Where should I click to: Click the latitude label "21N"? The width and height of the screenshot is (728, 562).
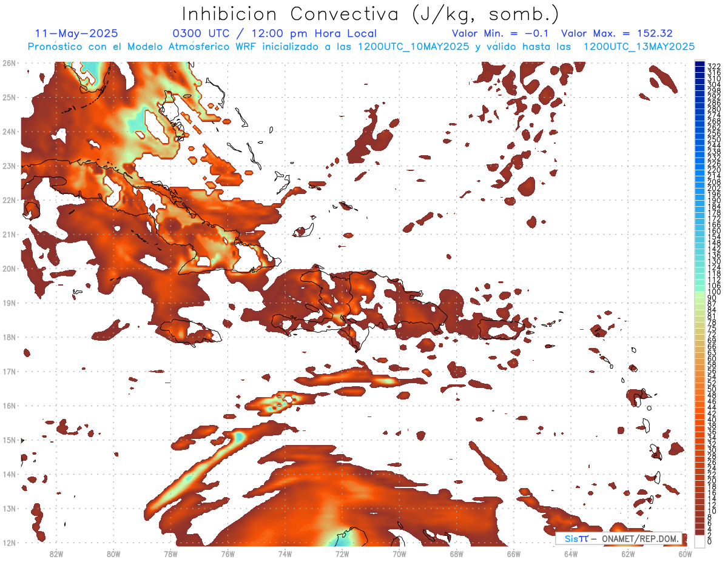click(x=9, y=234)
